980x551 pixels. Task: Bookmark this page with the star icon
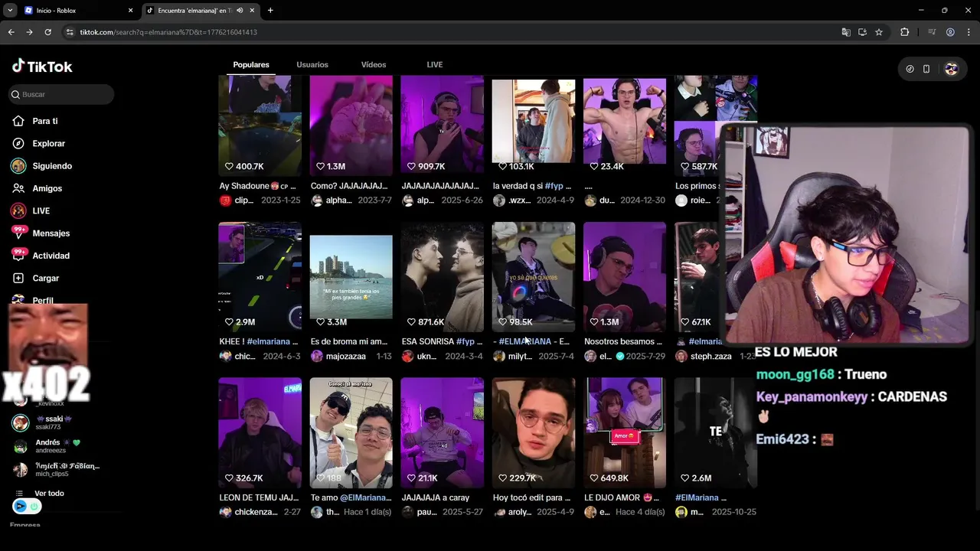879,32
